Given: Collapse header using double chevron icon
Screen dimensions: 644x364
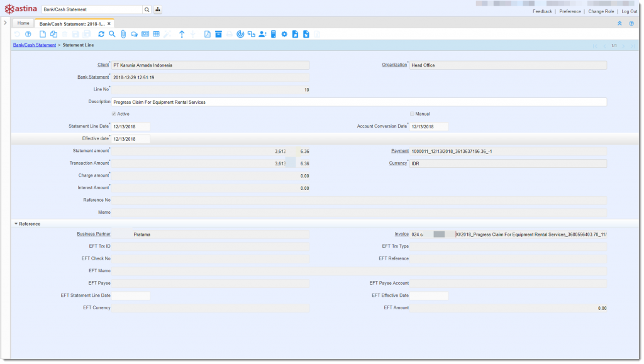Looking at the screenshot, I should pyautogui.click(x=619, y=23).
